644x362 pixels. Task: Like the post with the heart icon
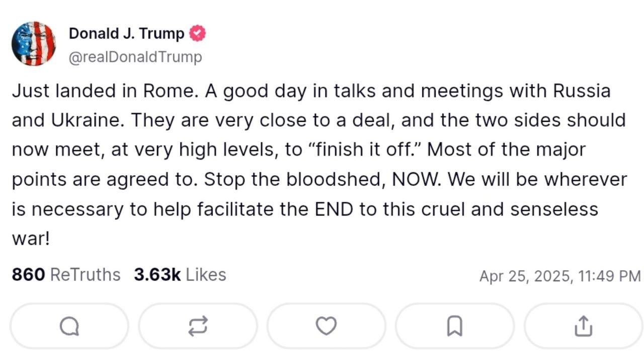pos(326,326)
